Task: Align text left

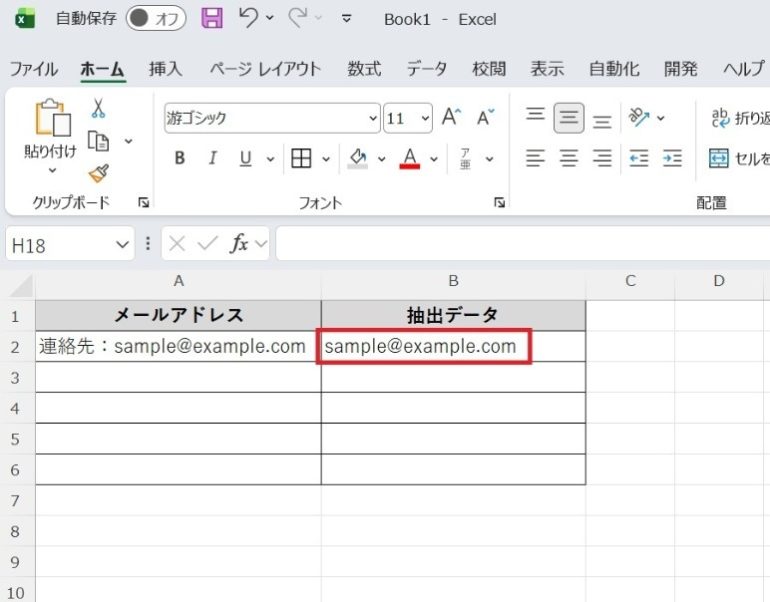Action: coord(535,158)
